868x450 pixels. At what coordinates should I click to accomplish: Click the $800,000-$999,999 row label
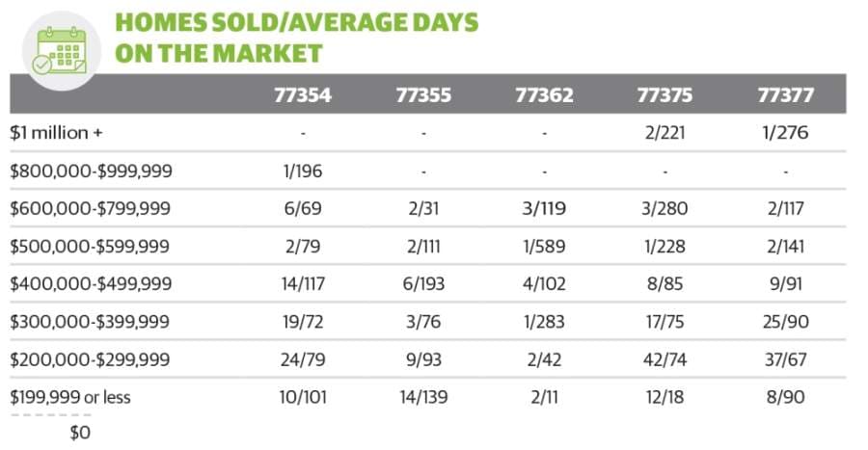pos(91,171)
